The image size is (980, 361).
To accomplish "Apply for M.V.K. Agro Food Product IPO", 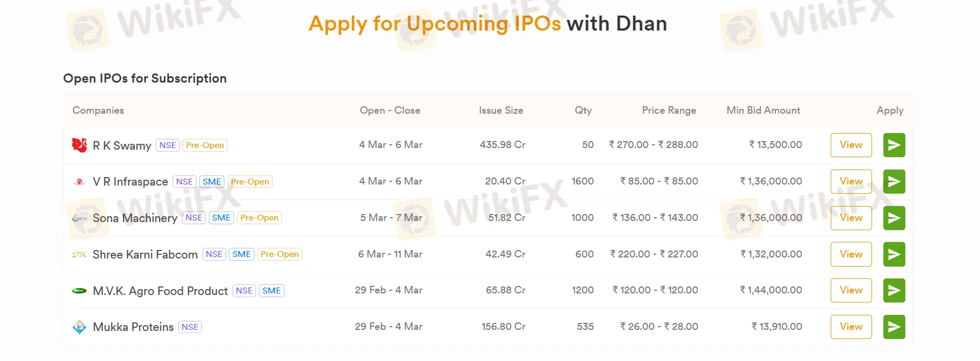I will [894, 290].
